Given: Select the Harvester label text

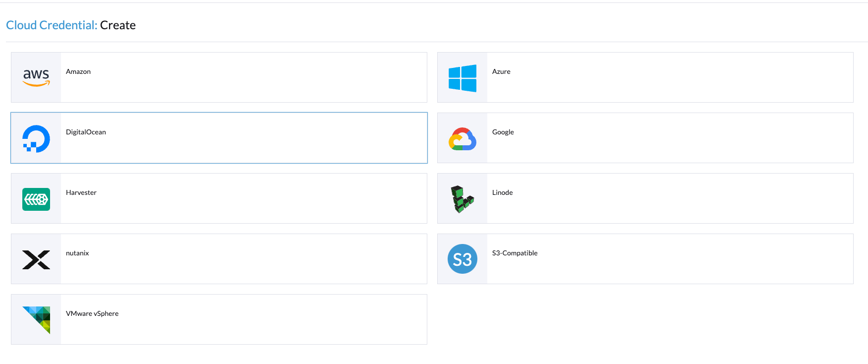Looking at the screenshot, I should pos(81,192).
